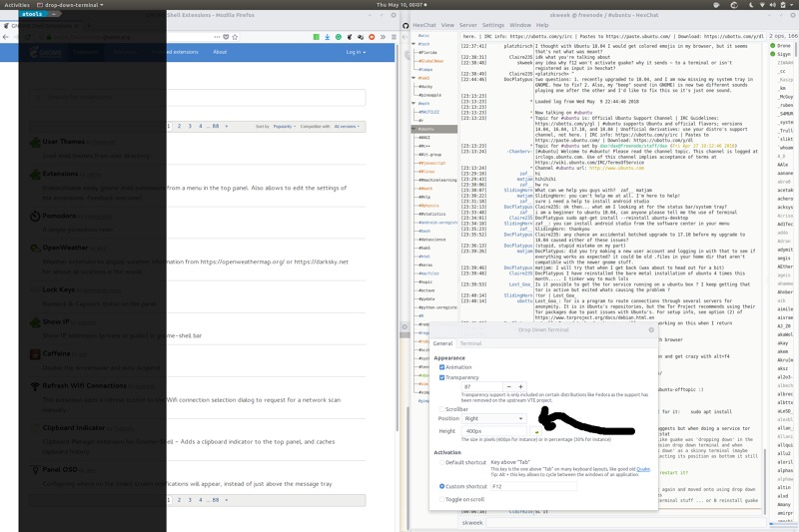This screenshot has height=532, width=799.
Task: Select the Custom shortcut radio button
Action: (441, 486)
